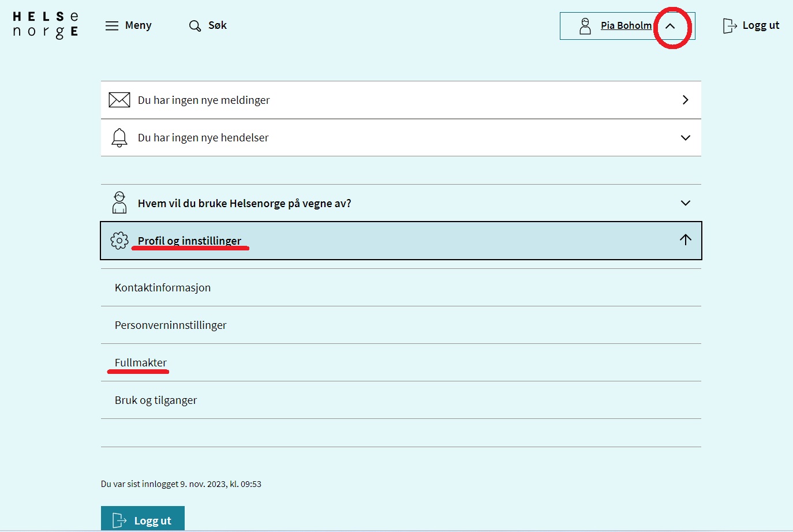Image resolution: width=793 pixels, height=532 pixels.
Task: Click the Helsenorge logo
Action: point(46,25)
